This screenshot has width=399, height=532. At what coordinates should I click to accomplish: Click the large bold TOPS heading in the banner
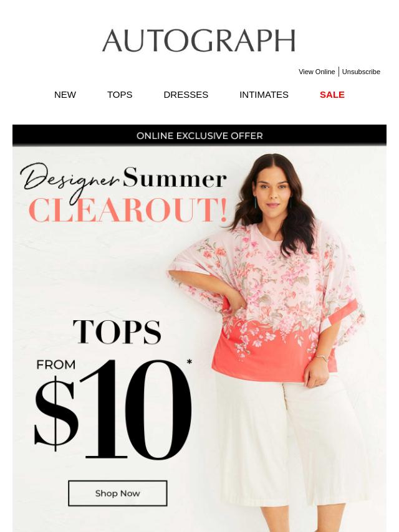click(117, 332)
